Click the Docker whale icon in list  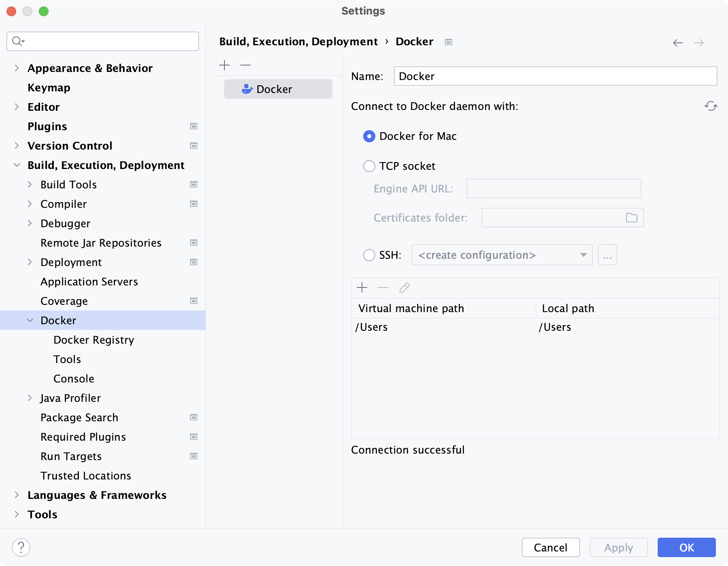pyautogui.click(x=247, y=89)
